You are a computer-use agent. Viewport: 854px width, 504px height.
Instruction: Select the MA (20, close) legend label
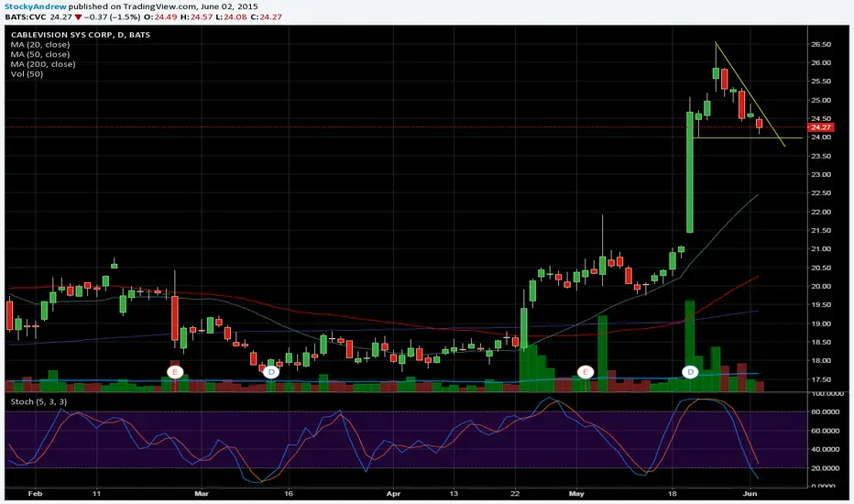[x=40, y=45]
